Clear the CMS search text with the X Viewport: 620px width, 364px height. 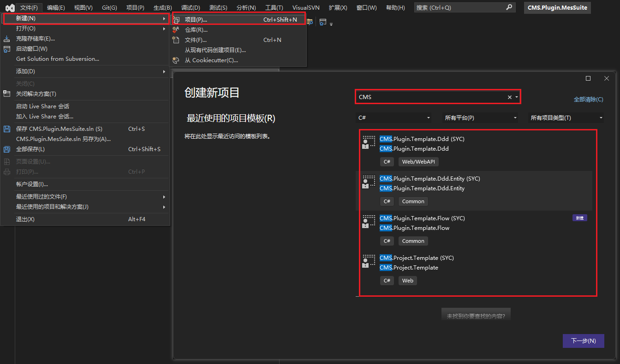tap(509, 97)
